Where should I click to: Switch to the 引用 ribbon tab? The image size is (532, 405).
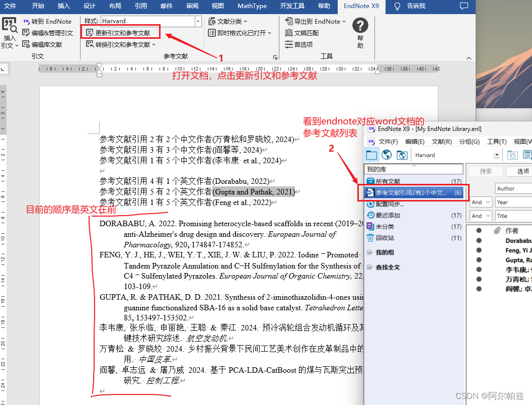(140, 6)
